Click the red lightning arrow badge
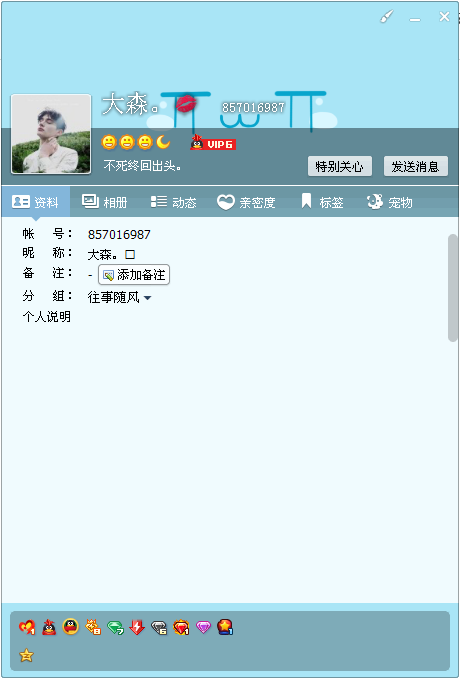This screenshot has width=460, height=679. [137, 627]
